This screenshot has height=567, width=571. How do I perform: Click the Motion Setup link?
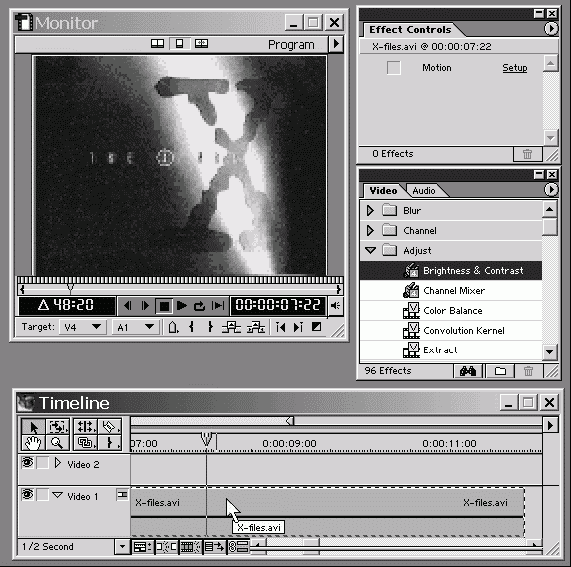coord(515,68)
